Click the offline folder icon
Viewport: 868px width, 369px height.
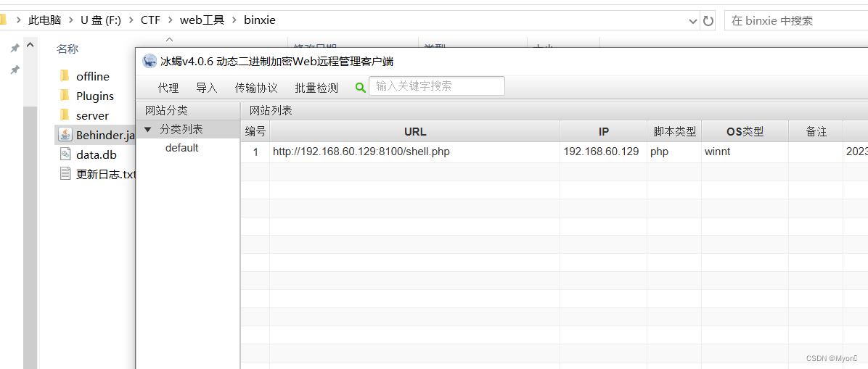(x=65, y=76)
